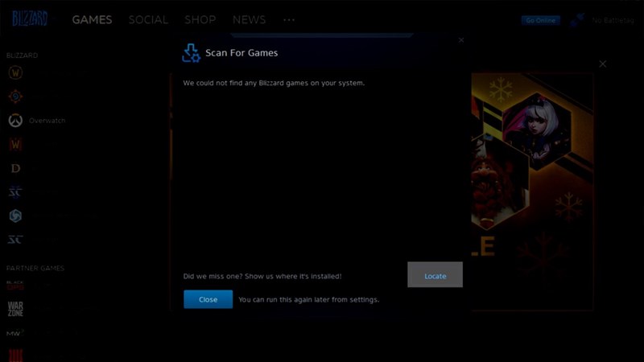Close the Scan For Games dialog with X
This screenshot has height=362, width=644.
coord(461,39)
